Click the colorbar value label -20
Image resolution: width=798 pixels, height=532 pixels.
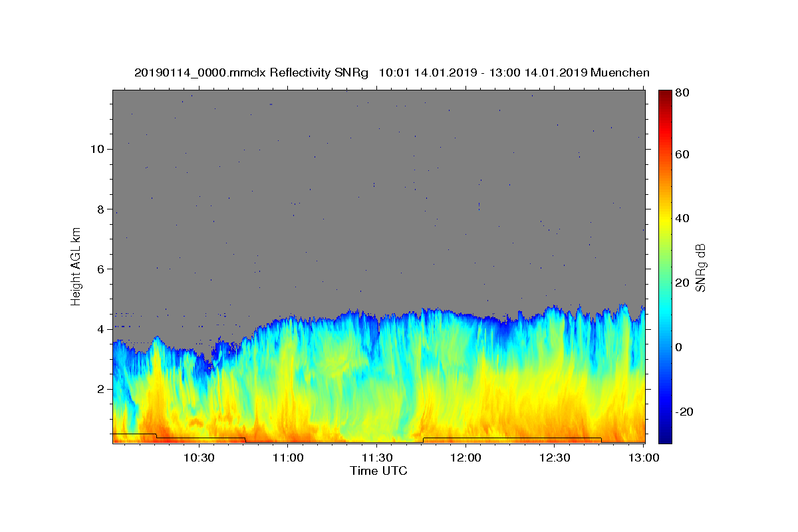point(685,411)
